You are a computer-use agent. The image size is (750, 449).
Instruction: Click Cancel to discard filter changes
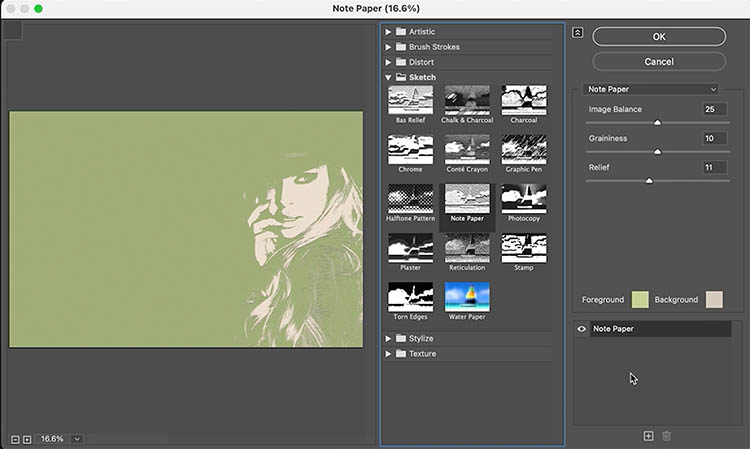[x=659, y=62]
